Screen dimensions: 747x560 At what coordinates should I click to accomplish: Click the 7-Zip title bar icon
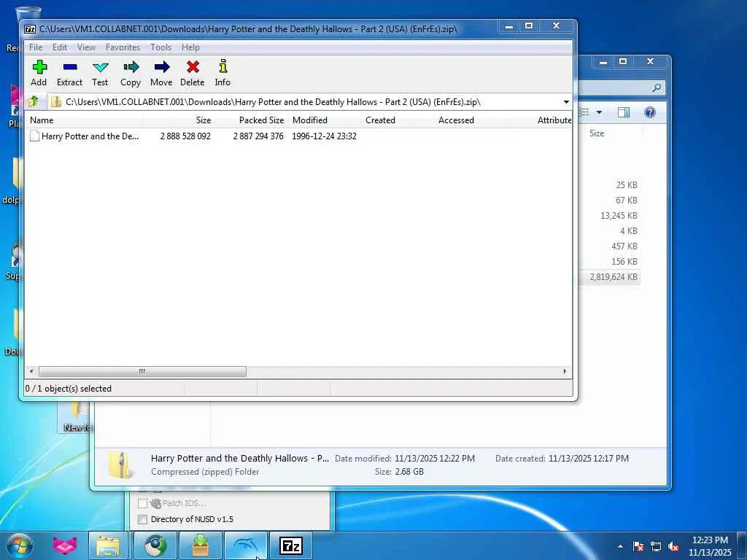click(30, 29)
